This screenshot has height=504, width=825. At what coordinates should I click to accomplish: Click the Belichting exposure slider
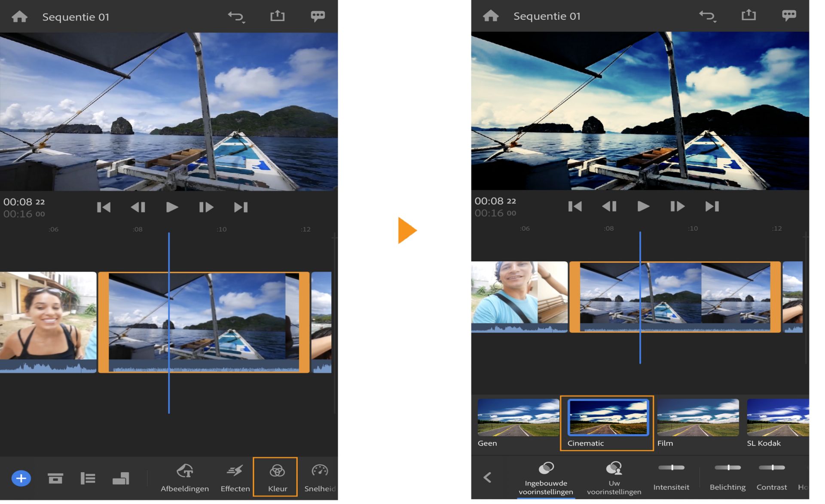[x=727, y=468]
